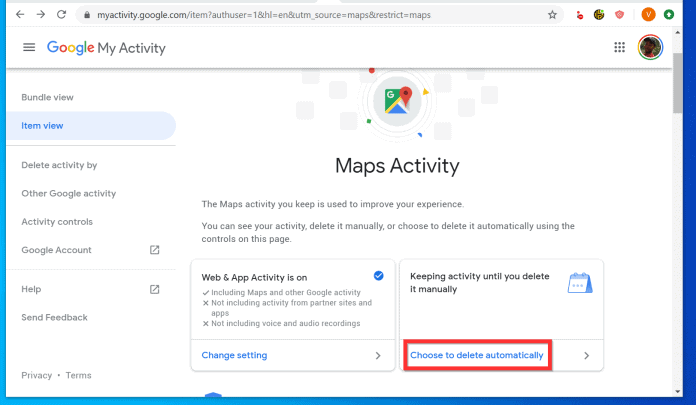
Task: Open the Privacy link
Action: (x=36, y=375)
